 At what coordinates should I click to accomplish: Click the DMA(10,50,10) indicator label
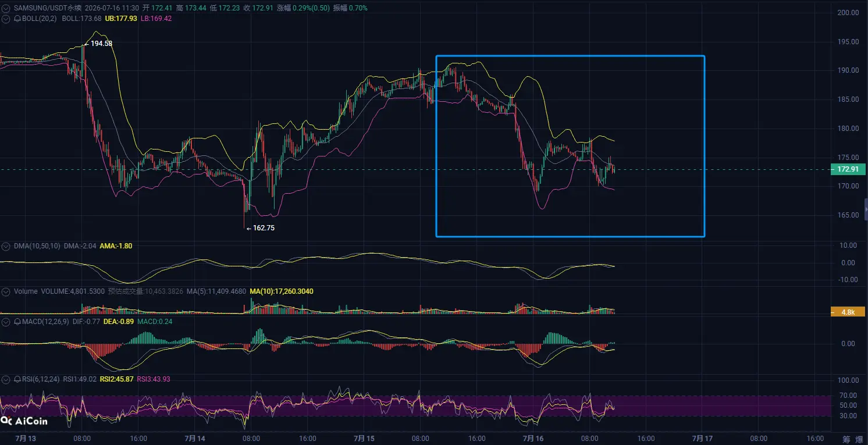point(37,246)
